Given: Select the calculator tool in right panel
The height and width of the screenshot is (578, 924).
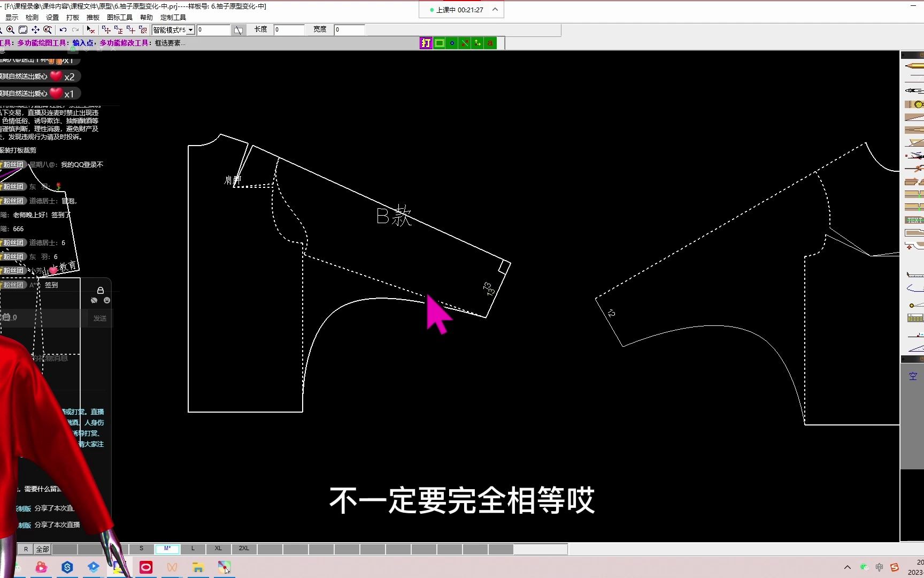Looking at the screenshot, I should click(915, 318).
